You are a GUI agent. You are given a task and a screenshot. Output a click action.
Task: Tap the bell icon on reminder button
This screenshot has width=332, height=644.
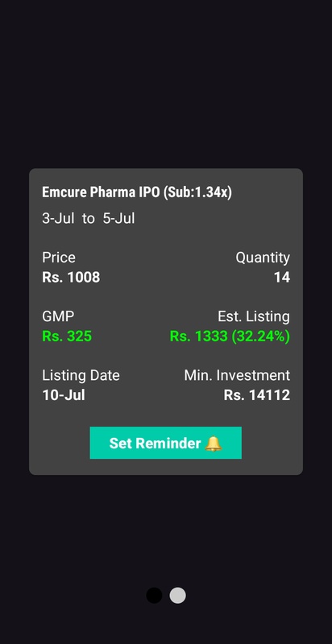214,444
